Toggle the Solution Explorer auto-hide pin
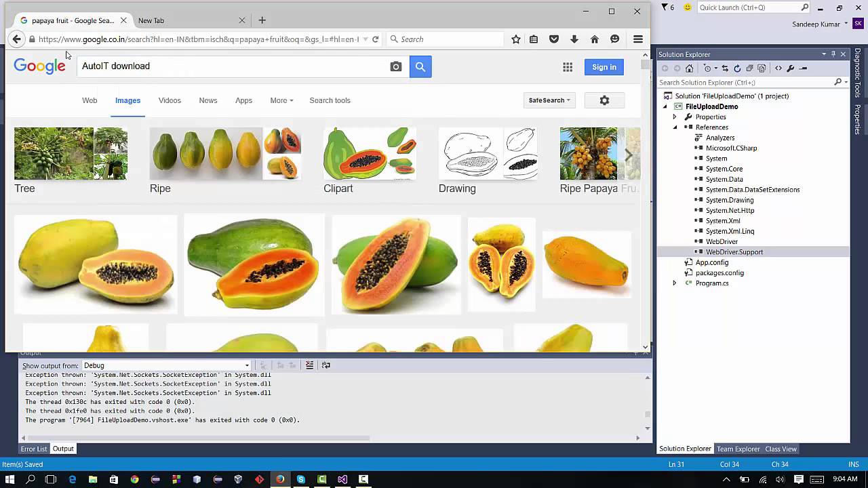 (833, 54)
